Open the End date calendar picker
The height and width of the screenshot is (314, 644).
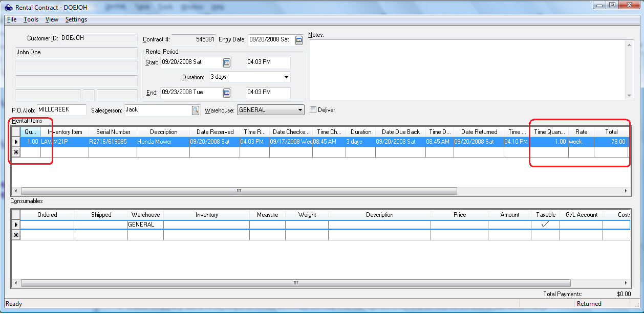click(x=227, y=93)
